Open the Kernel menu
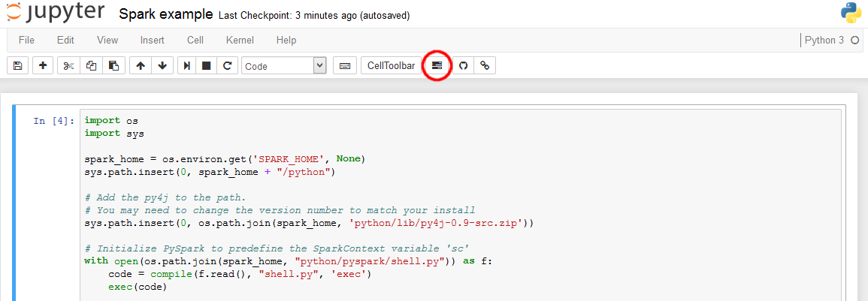 240,41
